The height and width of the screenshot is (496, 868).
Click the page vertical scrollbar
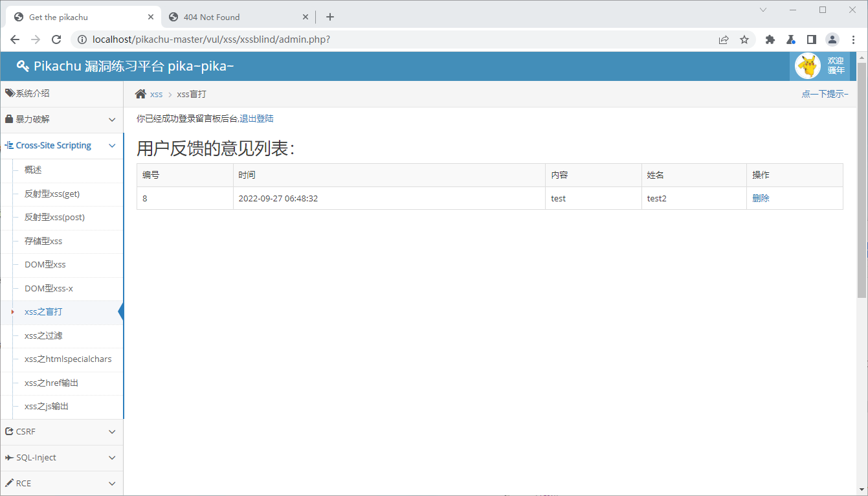pyautogui.click(x=862, y=194)
